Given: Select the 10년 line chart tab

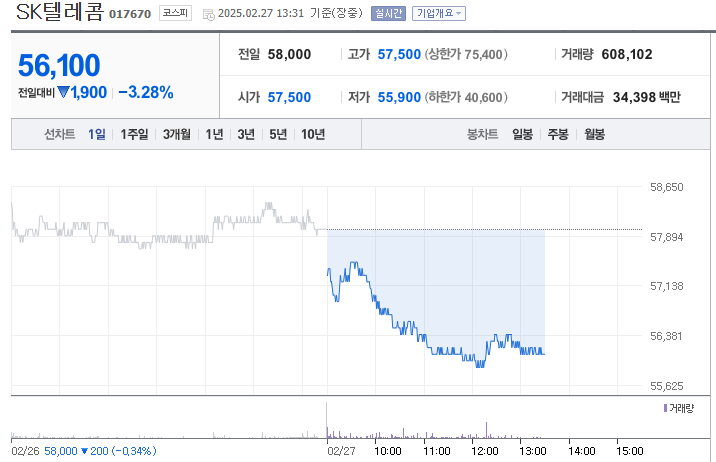Looking at the screenshot, I should 313,134.
